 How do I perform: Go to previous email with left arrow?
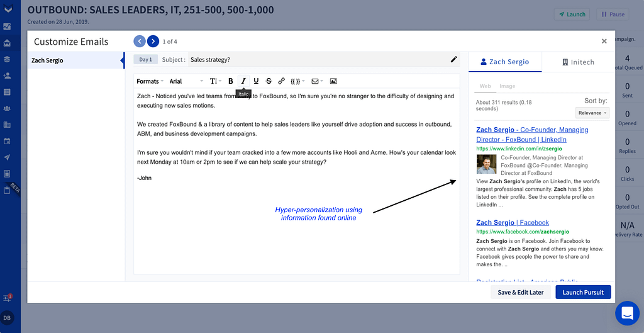pos(140,41)
